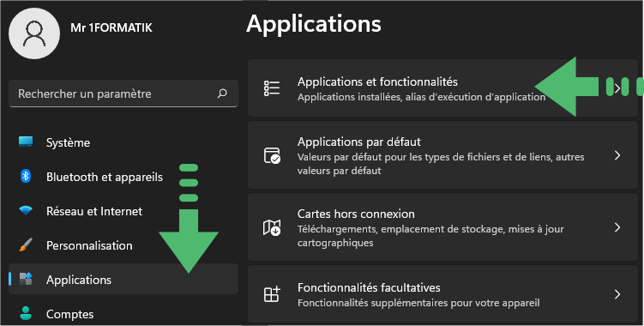644x326 pixels.
Task: Open Applications et fonctionnalités page
Action: [x=442, y=88]
